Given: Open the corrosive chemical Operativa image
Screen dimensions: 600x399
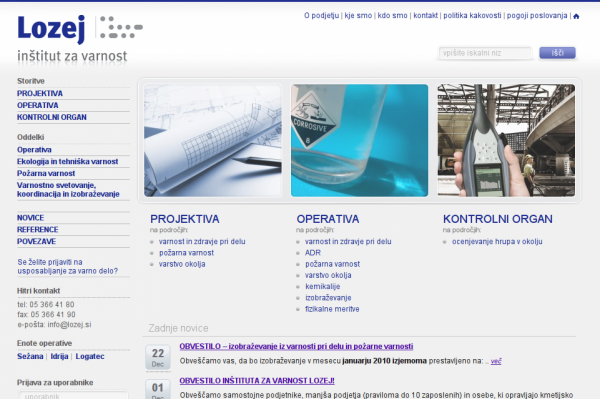Looking at the screenshot, I should [359, 140].
